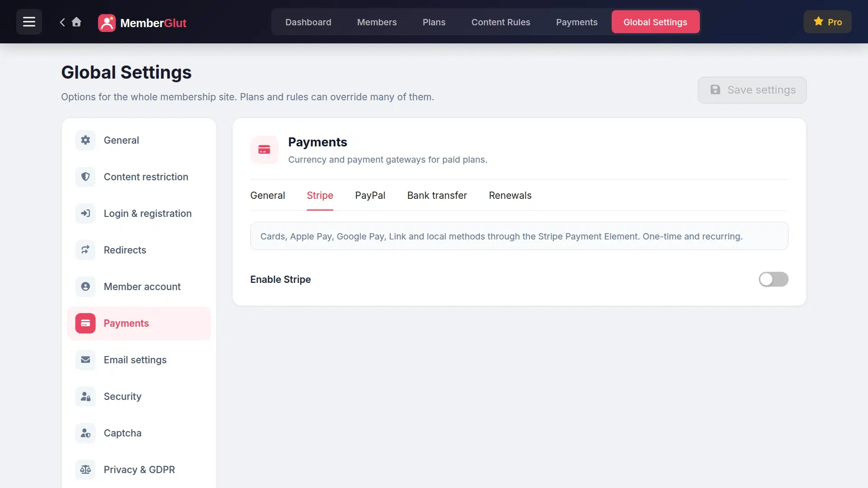
Task: Open Member account settings label
Action: point(142,286)
